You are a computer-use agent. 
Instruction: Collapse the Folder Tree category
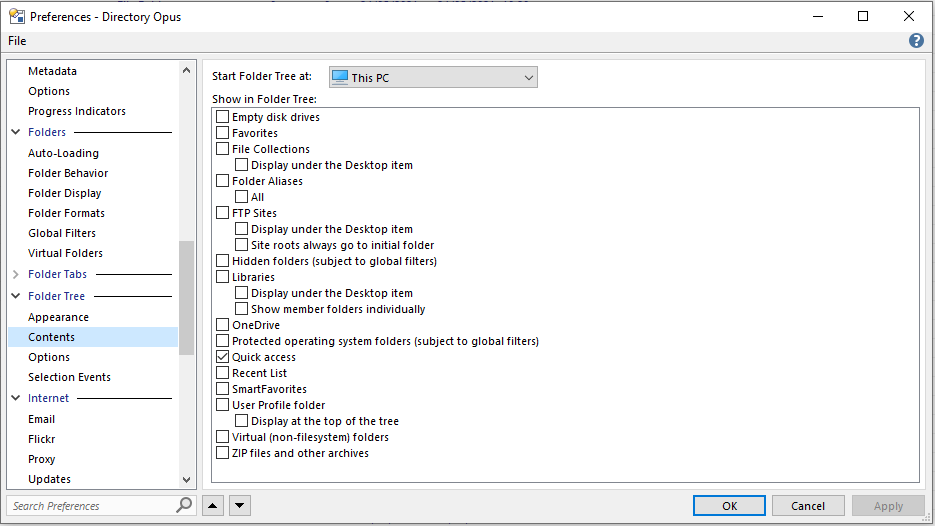click(16, 296)
